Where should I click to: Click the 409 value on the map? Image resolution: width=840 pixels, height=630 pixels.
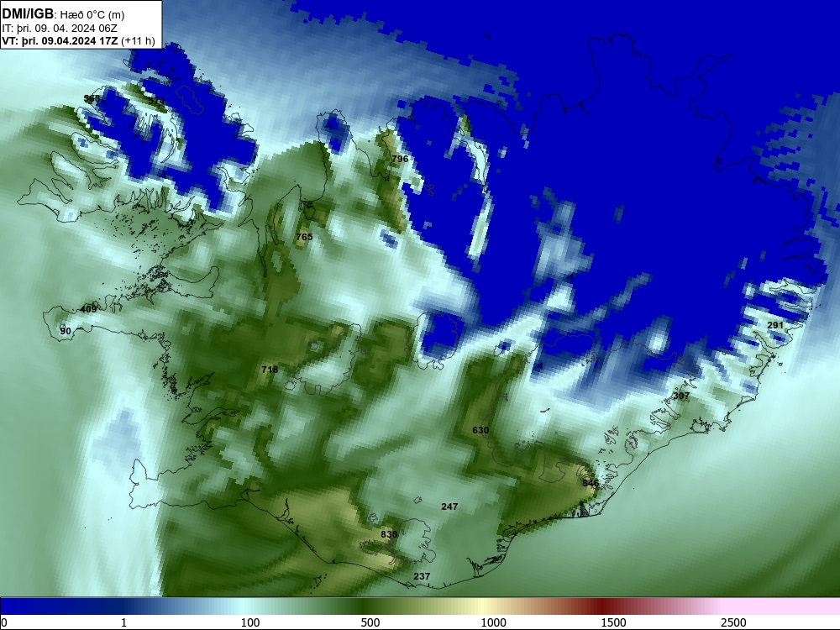88,309
